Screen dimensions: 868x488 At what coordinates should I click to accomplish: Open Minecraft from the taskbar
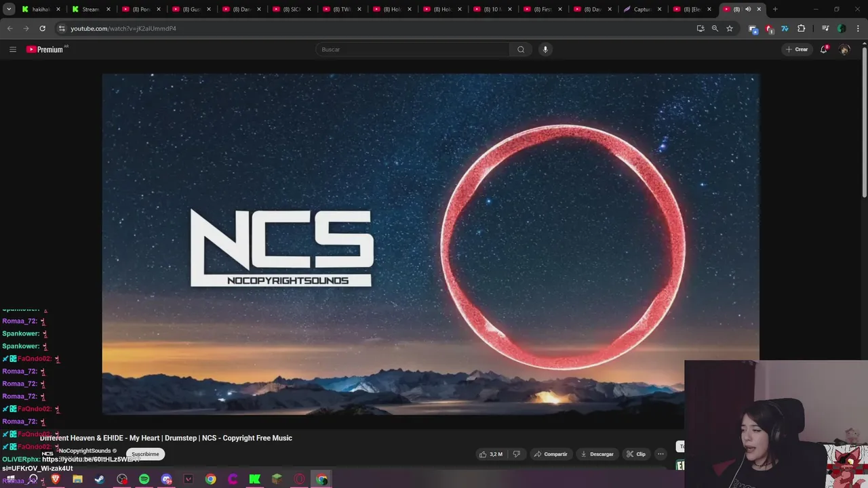(x=277, y=479)
